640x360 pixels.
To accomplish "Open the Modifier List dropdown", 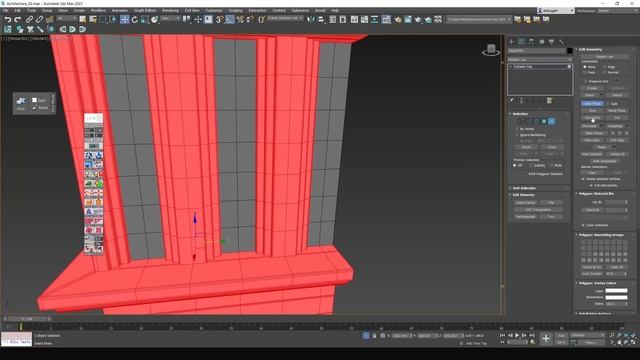I will click(x=540, y=59).
